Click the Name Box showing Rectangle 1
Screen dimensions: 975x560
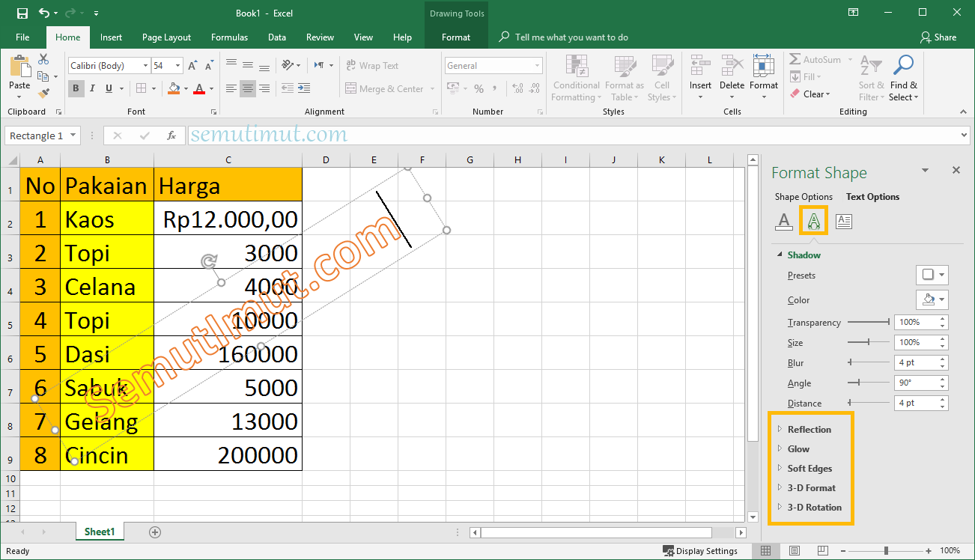click(37, 136)
